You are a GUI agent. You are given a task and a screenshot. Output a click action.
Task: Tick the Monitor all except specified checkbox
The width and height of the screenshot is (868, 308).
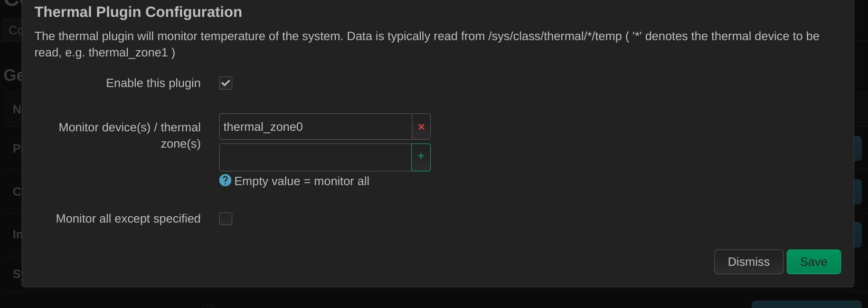pos(225,219)
